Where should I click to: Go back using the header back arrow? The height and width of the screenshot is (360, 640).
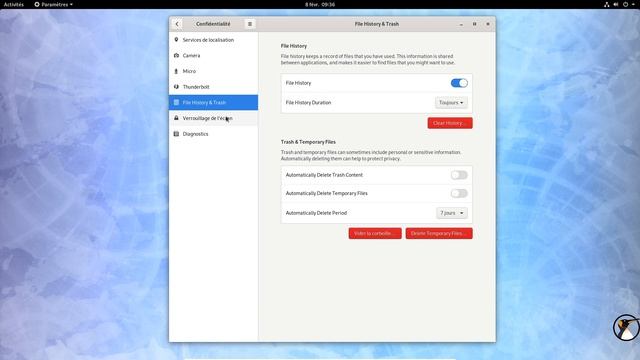[x=177, y=24]
